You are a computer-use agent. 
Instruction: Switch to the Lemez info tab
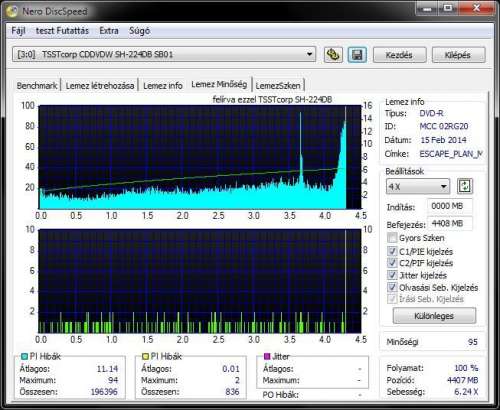[163, 86]
